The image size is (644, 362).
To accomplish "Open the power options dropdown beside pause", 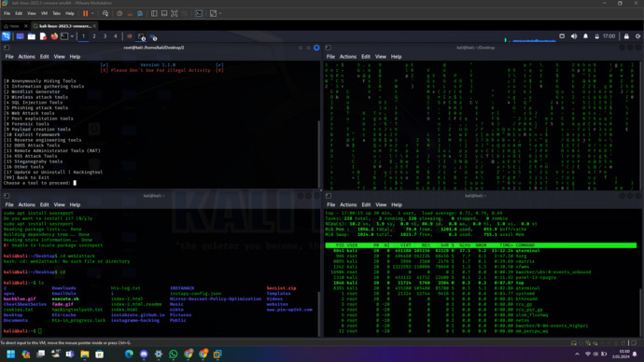I will 92,14.
